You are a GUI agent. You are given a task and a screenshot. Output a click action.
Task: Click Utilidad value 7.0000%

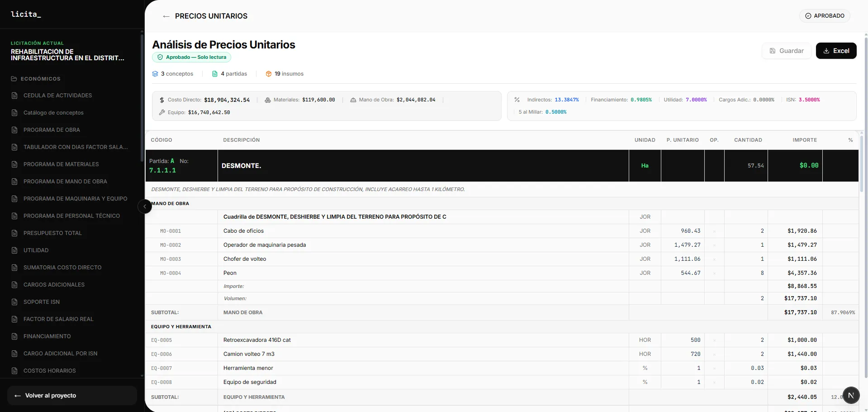[696, 100]
